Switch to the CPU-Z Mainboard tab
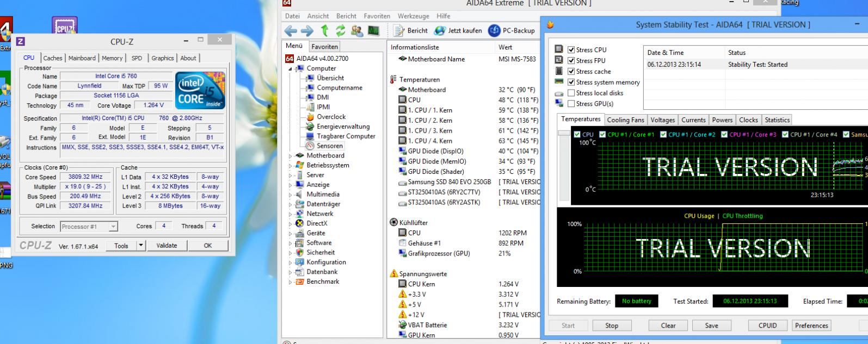Viewport: 868px width, 344px height. (82, 58)
